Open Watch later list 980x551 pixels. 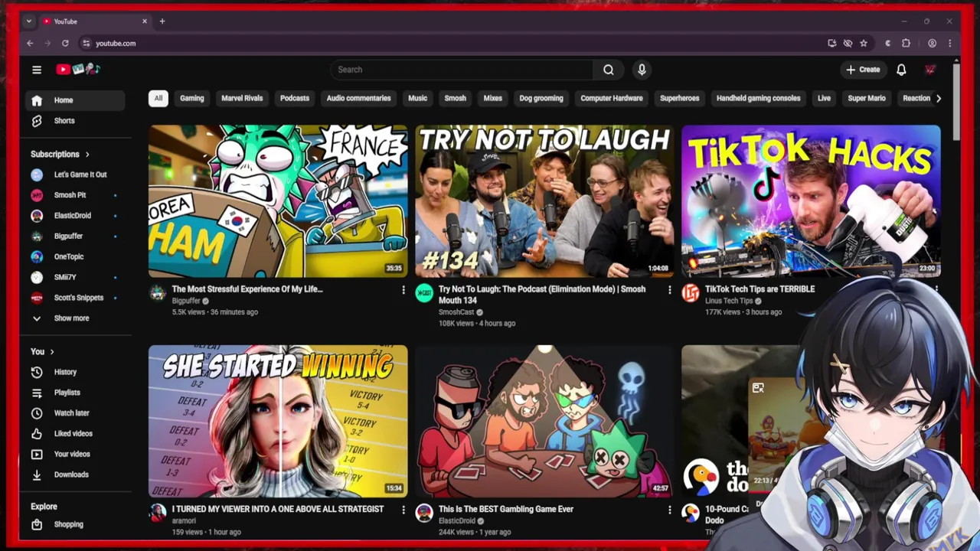click(74, 413)
